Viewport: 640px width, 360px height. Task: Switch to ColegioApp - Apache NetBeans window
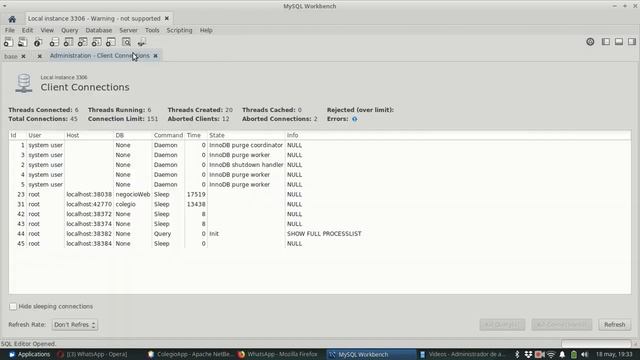tap(190, 354)
